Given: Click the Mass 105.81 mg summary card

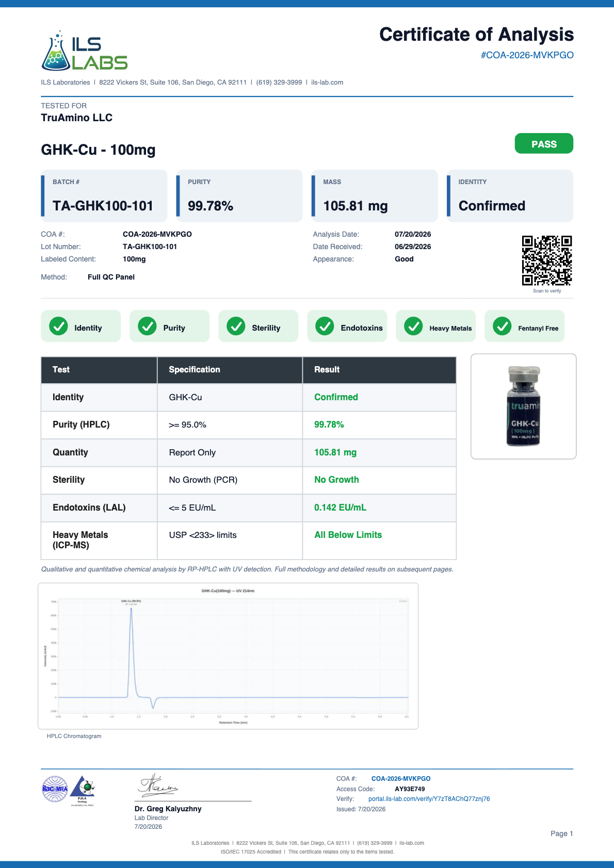Looking at the screenshot, I should (x=375, y=196).
